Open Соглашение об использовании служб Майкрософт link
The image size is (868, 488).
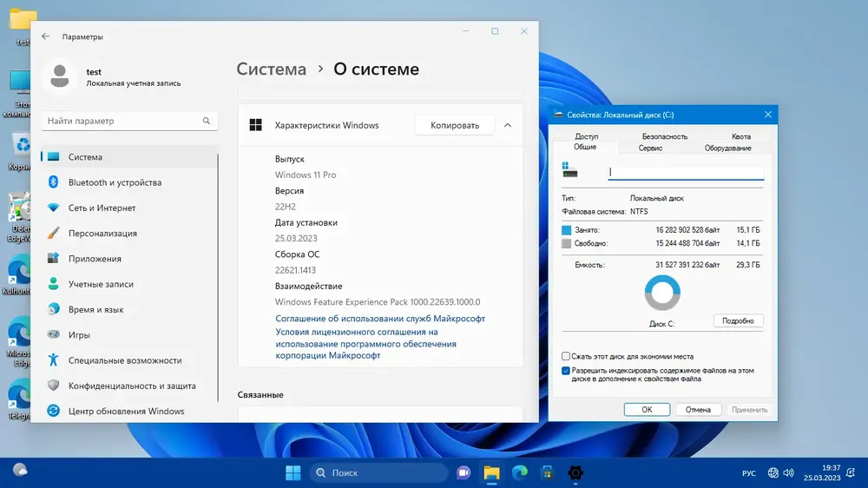[x=380, y=319]
